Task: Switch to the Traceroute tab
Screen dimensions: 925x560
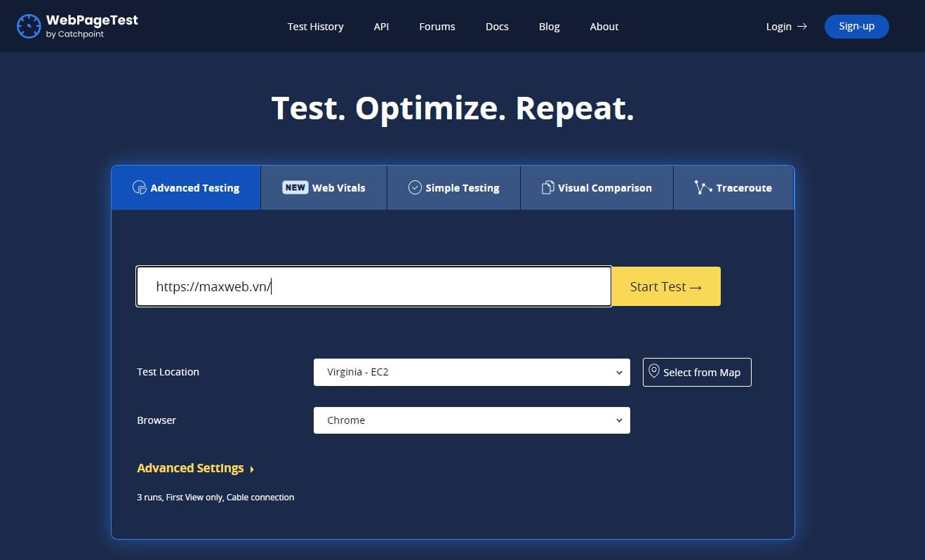Action: (x=733, y=187)
